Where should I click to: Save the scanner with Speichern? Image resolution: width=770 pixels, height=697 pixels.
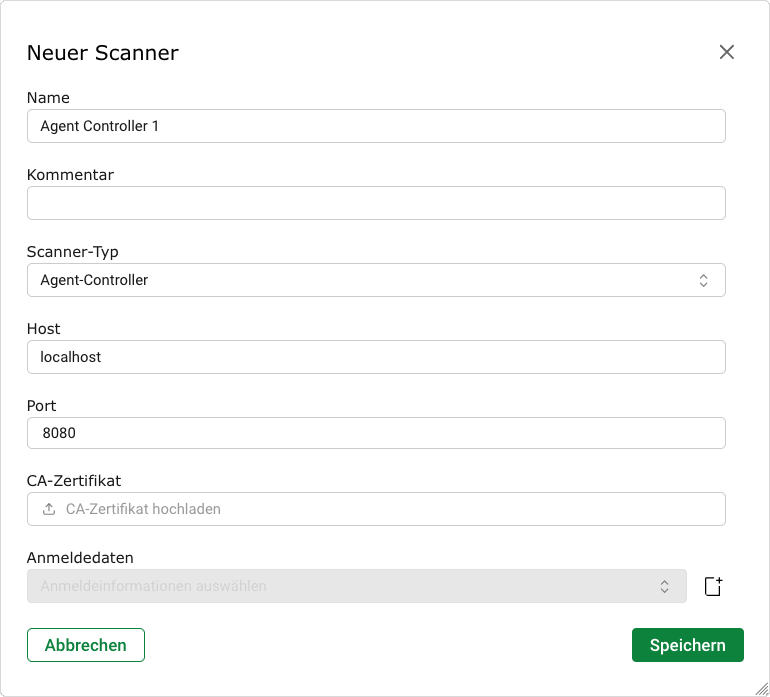pyautogui.click(x=687, y=645)
